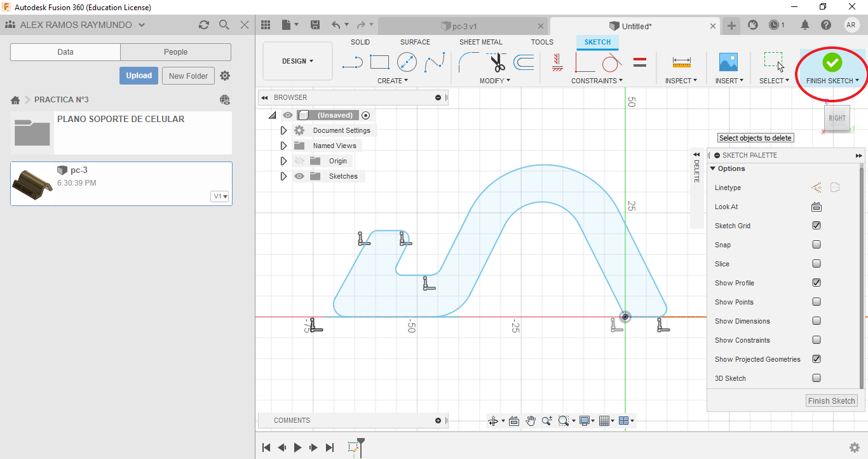The image size is (868, 459).
Task: Click the Zoom magnifier navigation tool
Action: (546, 421)
